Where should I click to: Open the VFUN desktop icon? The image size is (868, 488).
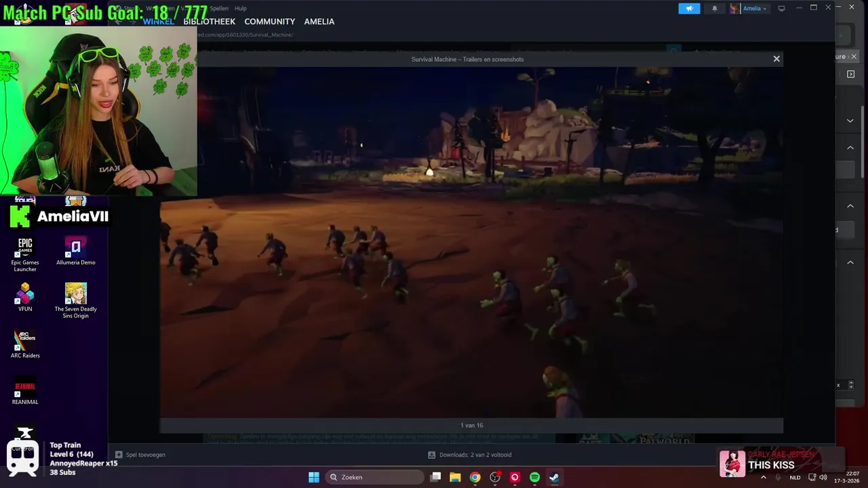click(25, 297)
